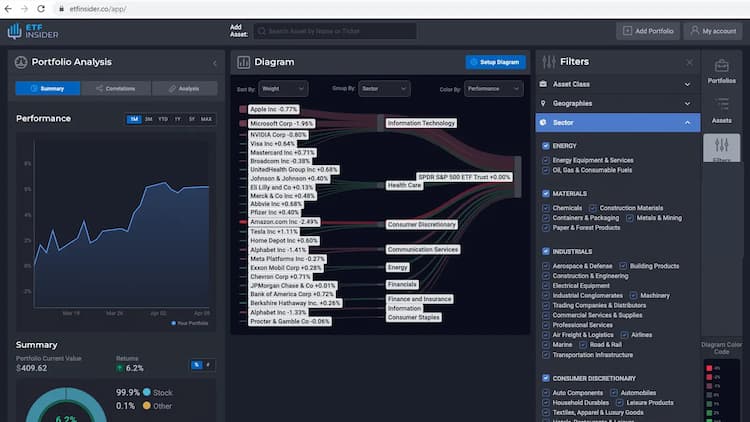
Task: Uncheck Energy Equipment & Services
Action: click(x=546, y=160)
